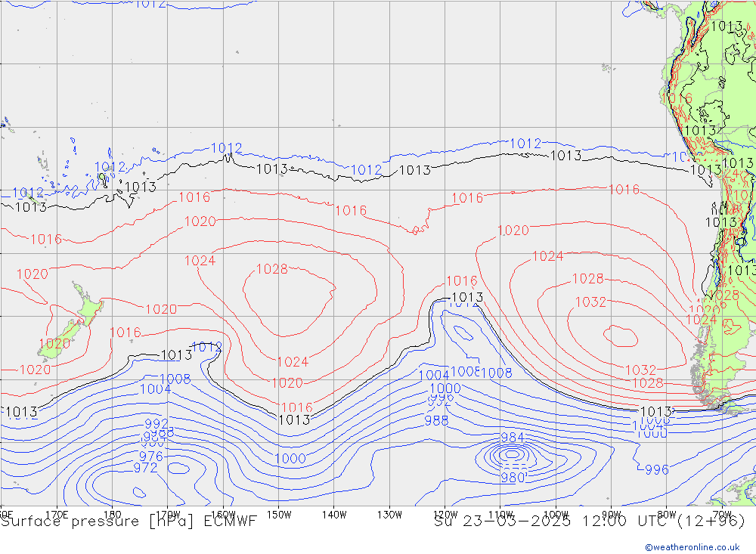Click the blue 972 isobar label
756x554 pixels.
145,468
